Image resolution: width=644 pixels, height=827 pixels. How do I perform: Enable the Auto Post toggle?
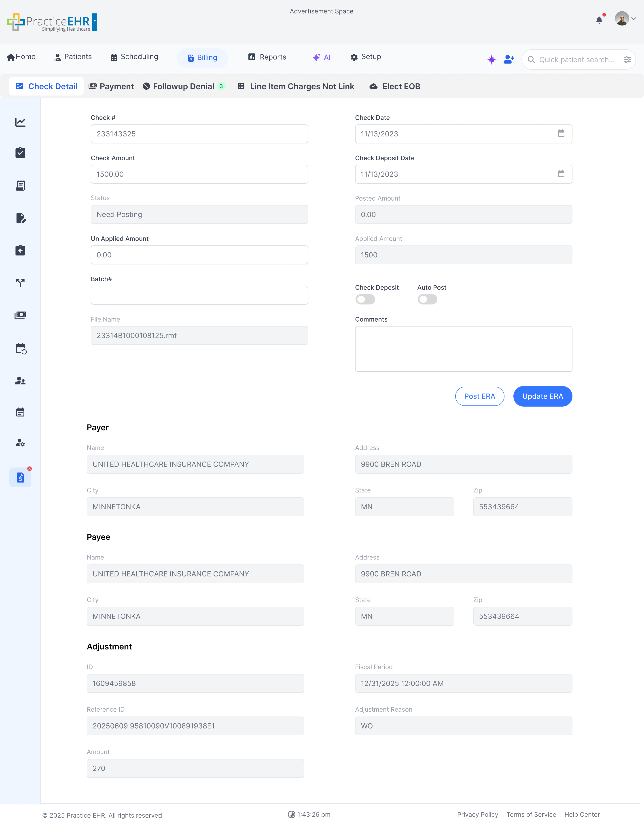(428, 299)
